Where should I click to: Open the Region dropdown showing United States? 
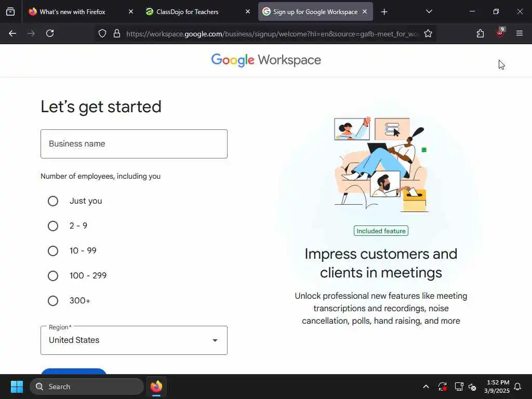(x=134, y=340)
